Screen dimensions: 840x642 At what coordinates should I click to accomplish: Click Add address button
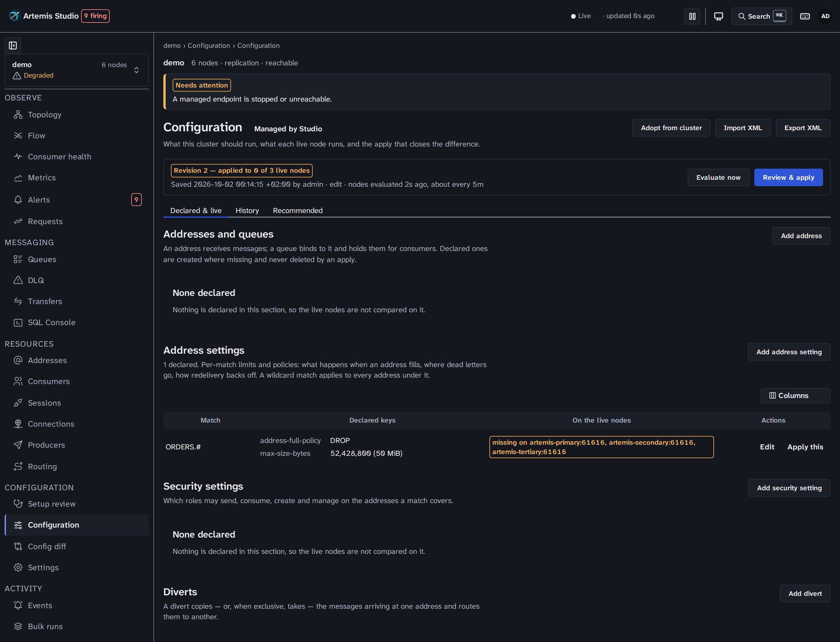point(801,236)
